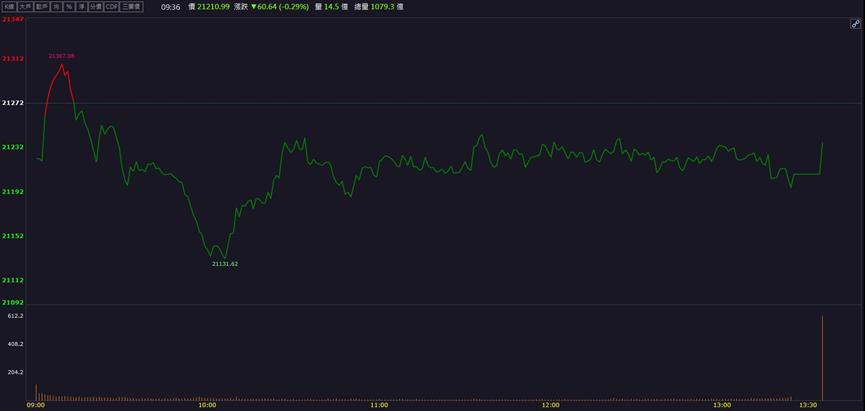Click the 12:00 time axis label
Viewport: 865px width, 411px height.
click(x=551, y=405)
